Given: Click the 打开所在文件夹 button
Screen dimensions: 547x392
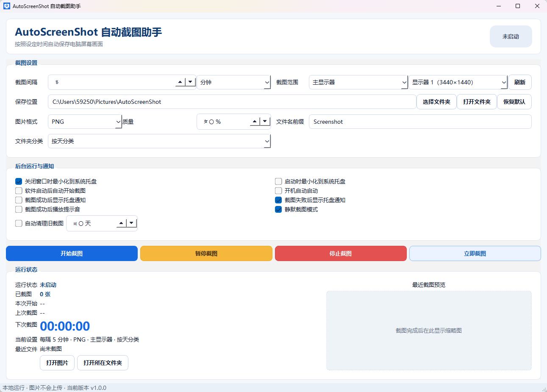Looking at the screenshot, I should pos(103,363).
